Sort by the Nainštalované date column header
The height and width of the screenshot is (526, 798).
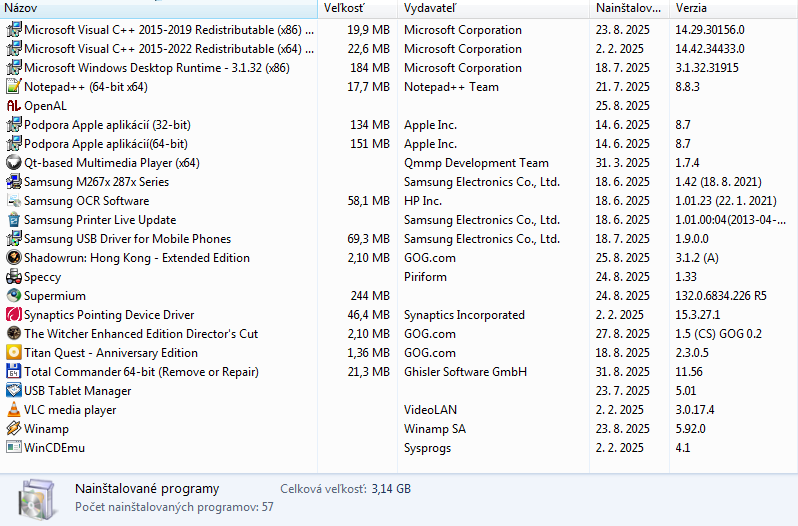[x=630, y=8]
